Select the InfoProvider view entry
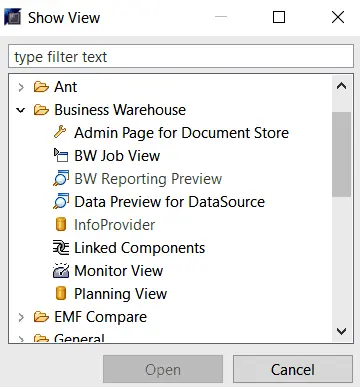Viewport: 360px width, 387px height. point(115,225)
